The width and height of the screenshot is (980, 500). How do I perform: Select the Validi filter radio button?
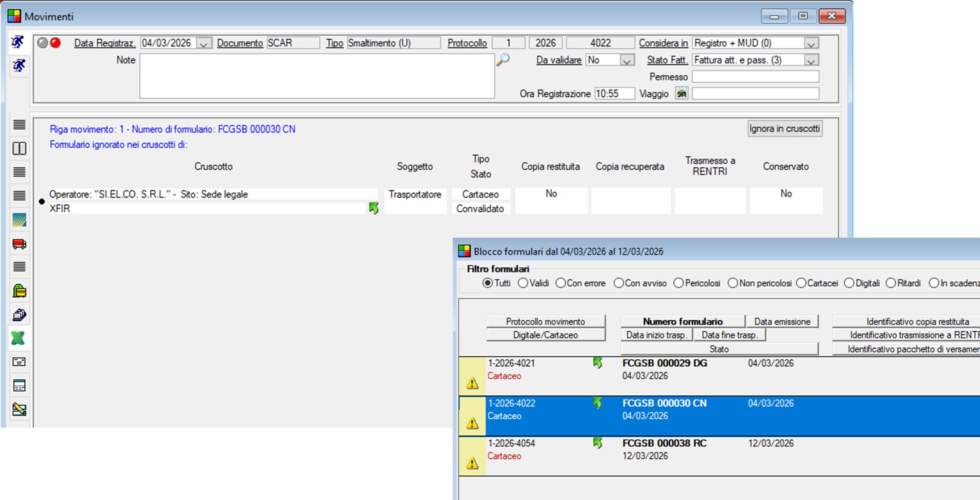coord(523,283)
